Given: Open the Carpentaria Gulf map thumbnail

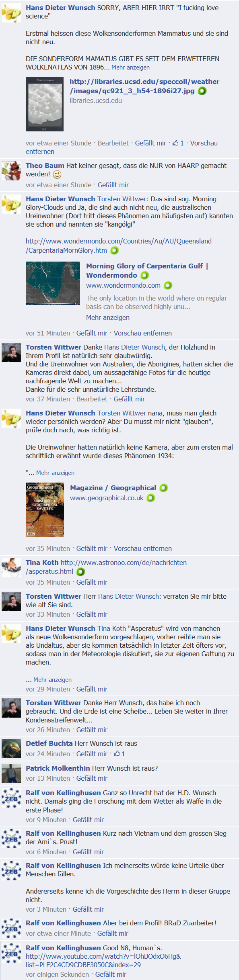Looking at the screenshot, I should coord(53,283).
